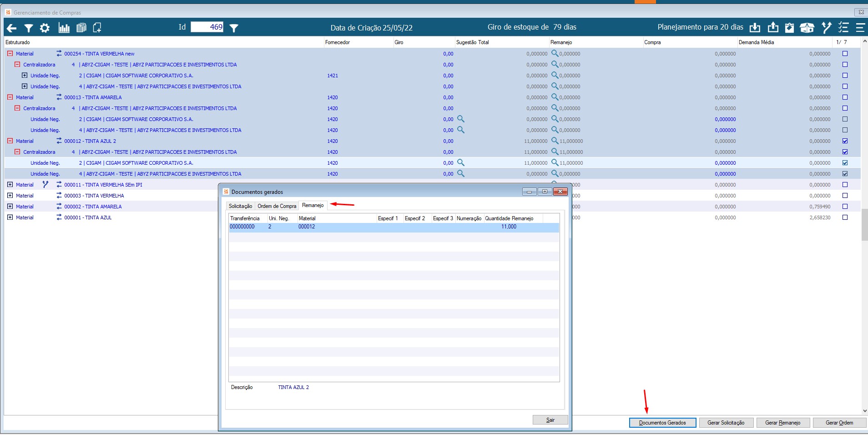Tick the Centralizadora checkbox under 000254

point(845,65)
